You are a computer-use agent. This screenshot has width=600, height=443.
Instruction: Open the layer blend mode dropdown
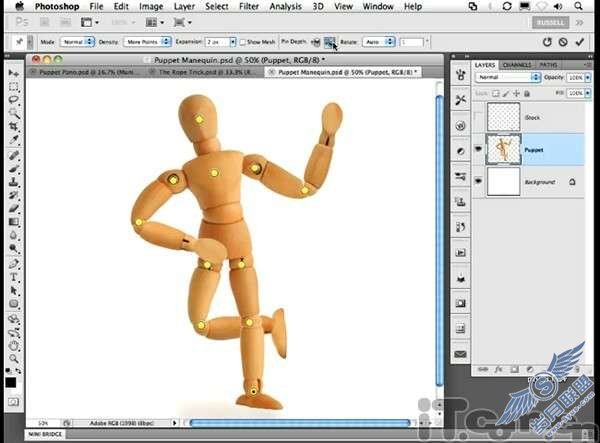[507, 77]
